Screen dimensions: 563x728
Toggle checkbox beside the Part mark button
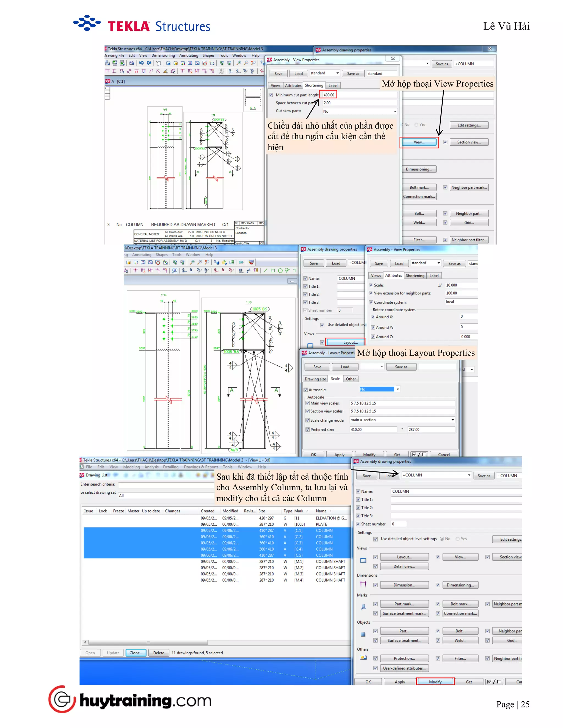(375, 604)
